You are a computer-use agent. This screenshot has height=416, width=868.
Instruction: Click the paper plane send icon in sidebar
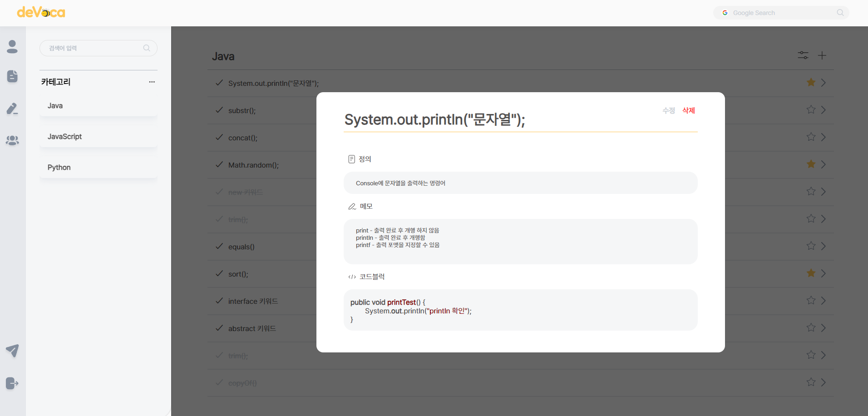pos(12,351)
